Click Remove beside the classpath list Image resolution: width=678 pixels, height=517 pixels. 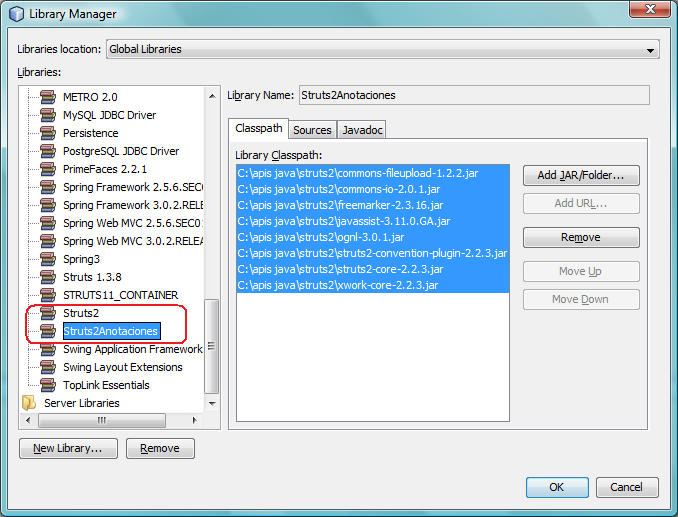581,237
